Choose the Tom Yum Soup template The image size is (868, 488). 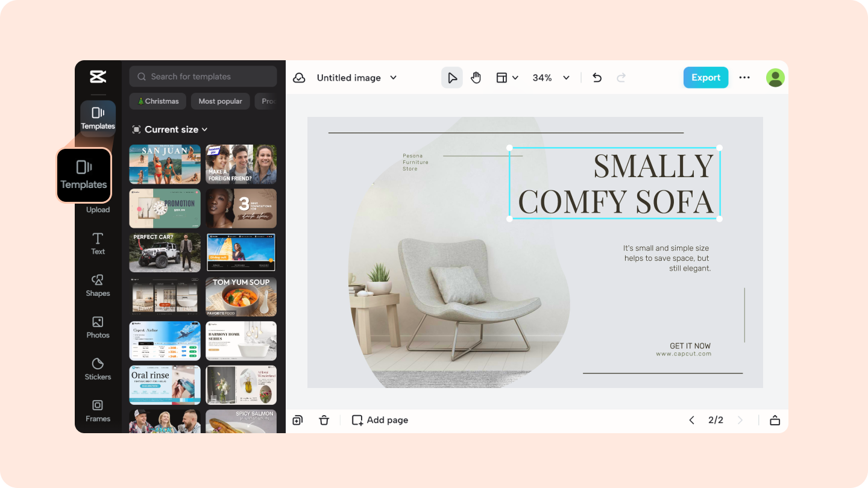tap(241, 297)
